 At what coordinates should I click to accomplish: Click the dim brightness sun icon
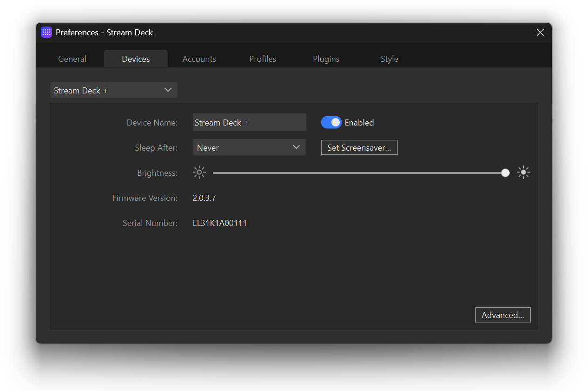(x=199, y=173)
